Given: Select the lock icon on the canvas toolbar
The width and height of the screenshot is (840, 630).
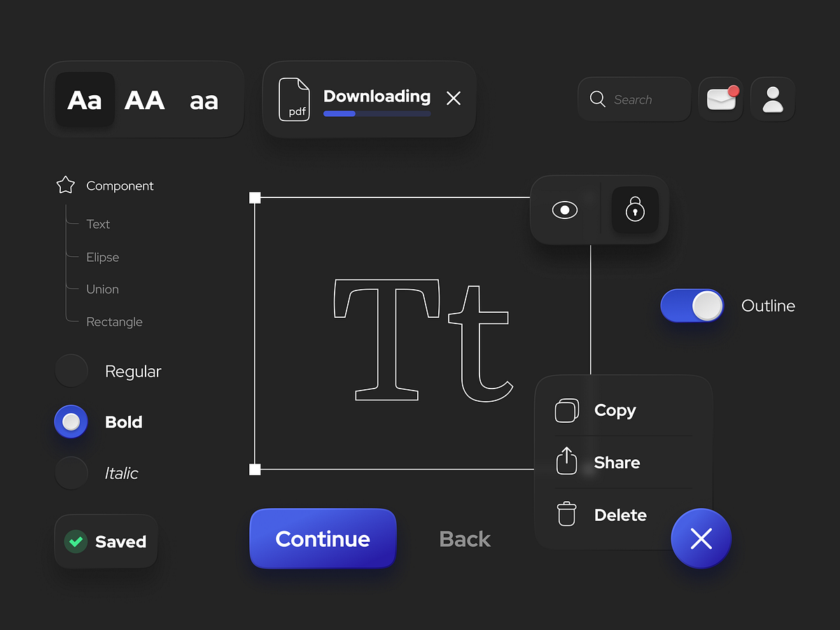Looking at the screenshot, I should click(x=635, y=209).
